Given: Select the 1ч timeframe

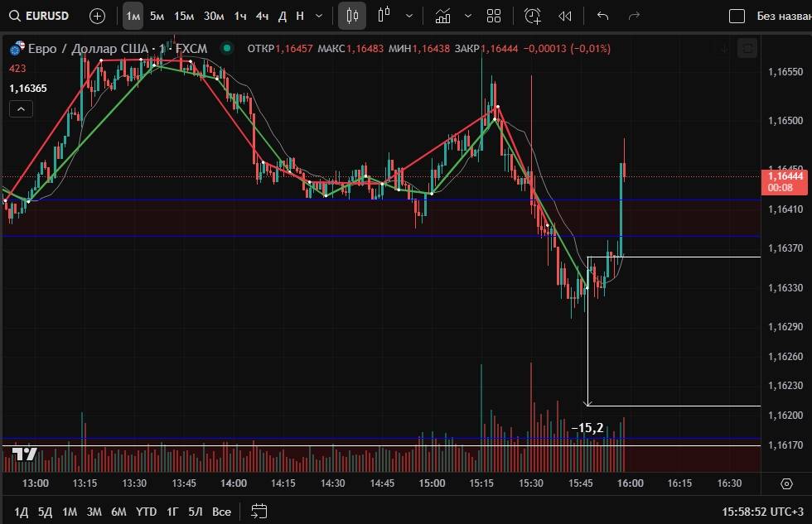Looking at the screenshot, I should (239, 16).
